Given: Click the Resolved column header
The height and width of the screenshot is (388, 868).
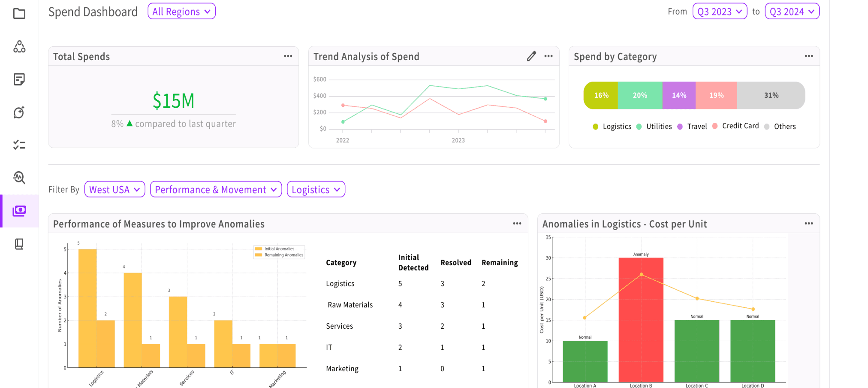Looking at the screenshot, I should (456, 263).
